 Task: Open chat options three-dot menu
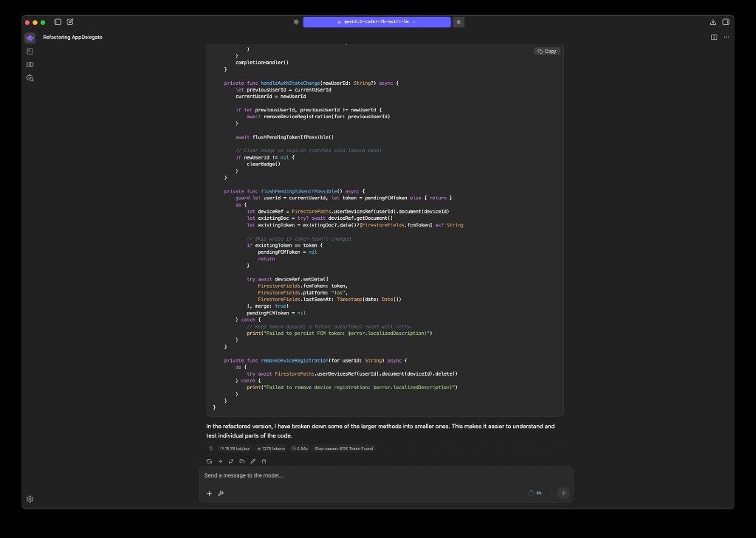coord(726,37)
